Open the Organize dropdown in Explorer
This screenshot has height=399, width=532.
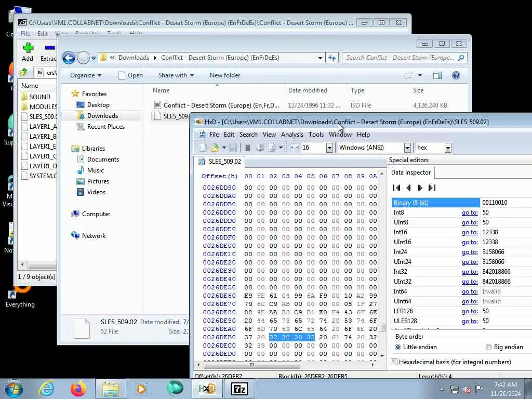click(86, 75)
